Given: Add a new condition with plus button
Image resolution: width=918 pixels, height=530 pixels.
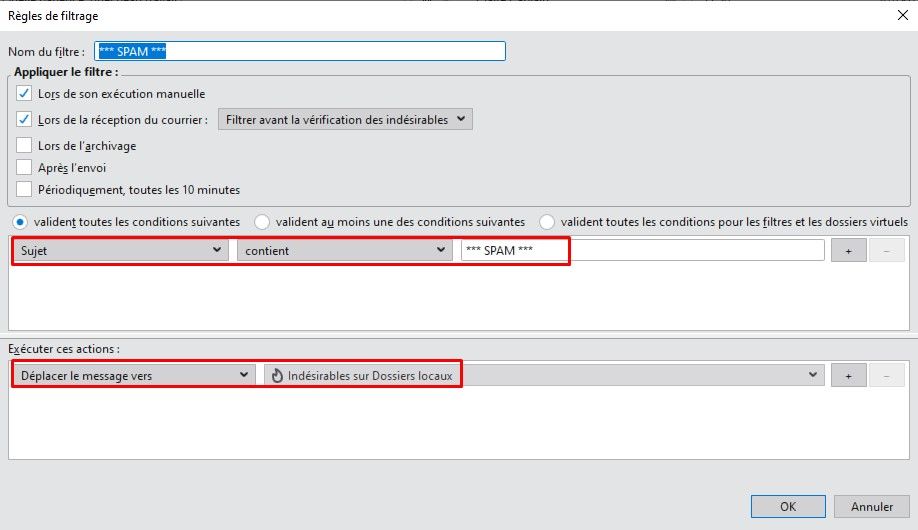Looking at the screenshot, I should 848,251.
